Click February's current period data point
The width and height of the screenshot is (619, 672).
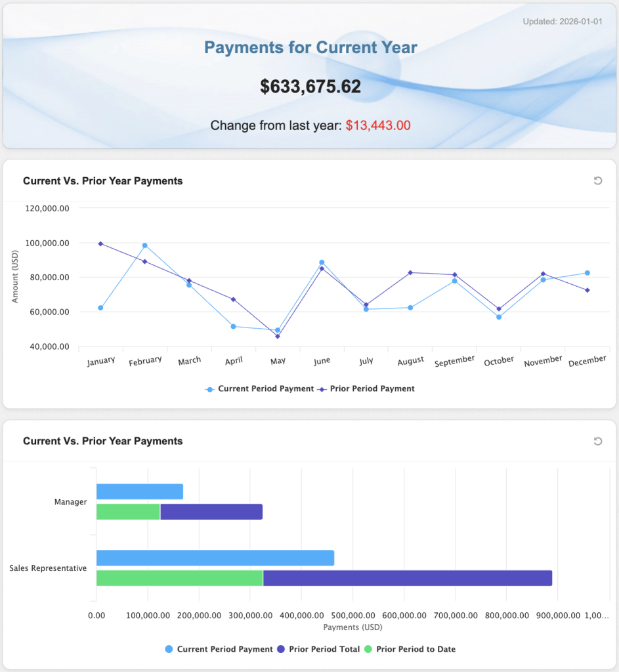tap(145, 245)
